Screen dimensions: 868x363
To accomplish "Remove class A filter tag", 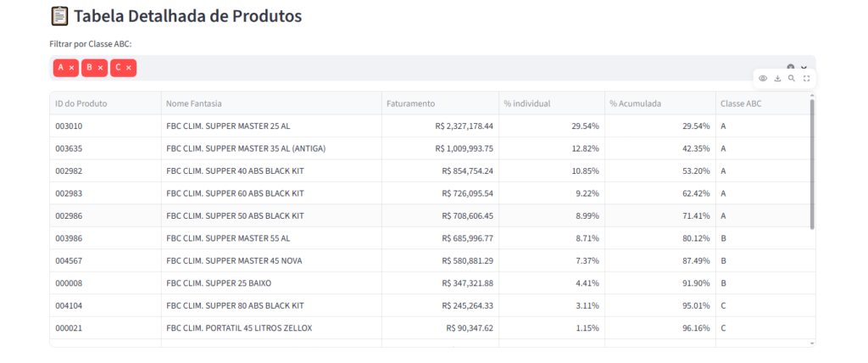I will (71, 68).
